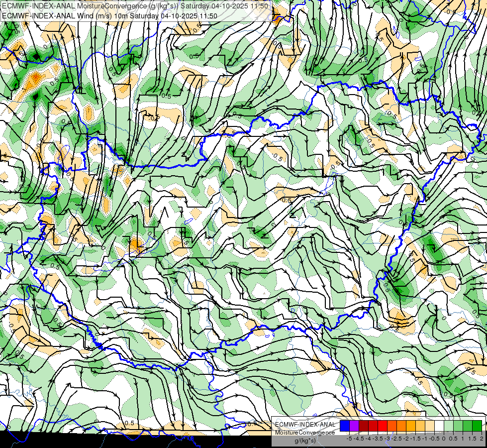Click the white legend swatch left of 0
487x448 pixels.
click(439, 426)
